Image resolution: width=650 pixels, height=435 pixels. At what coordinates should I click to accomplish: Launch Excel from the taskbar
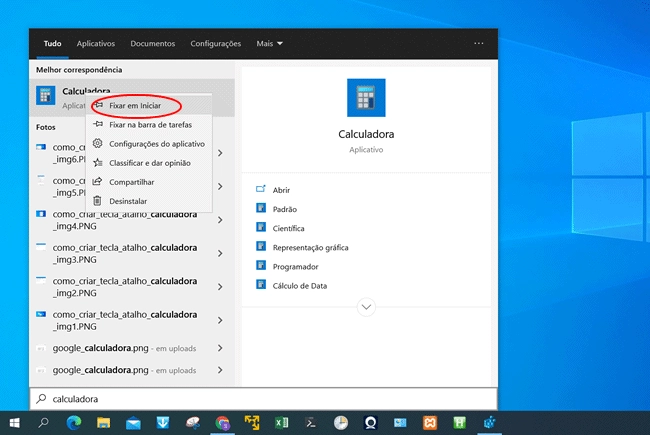coord(282,423)
